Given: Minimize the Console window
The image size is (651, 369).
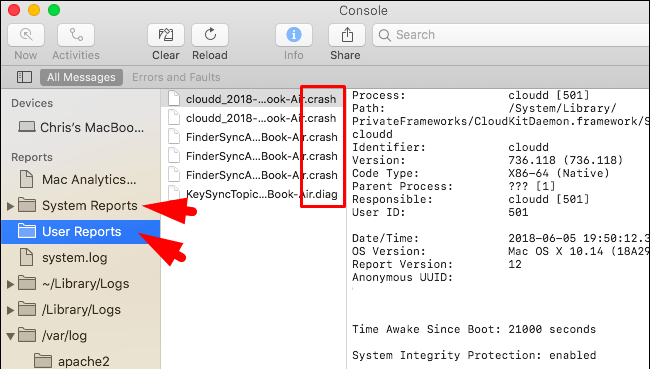Looking at the screenshot, I should (34, 10).
